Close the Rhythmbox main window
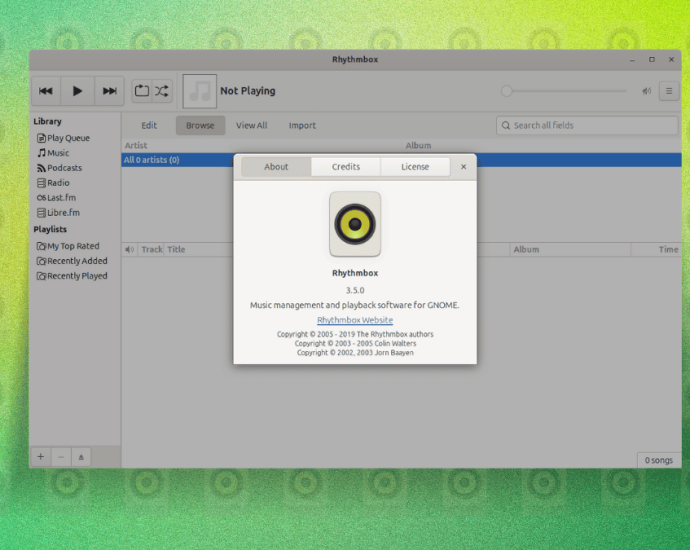The height and width of the screenshot is (550, 690). pos(672,60)
